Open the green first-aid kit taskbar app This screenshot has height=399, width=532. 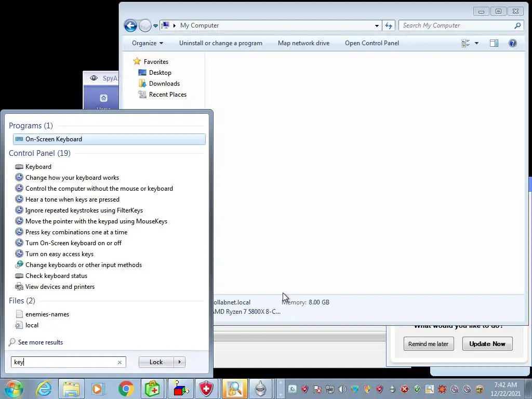152,389
